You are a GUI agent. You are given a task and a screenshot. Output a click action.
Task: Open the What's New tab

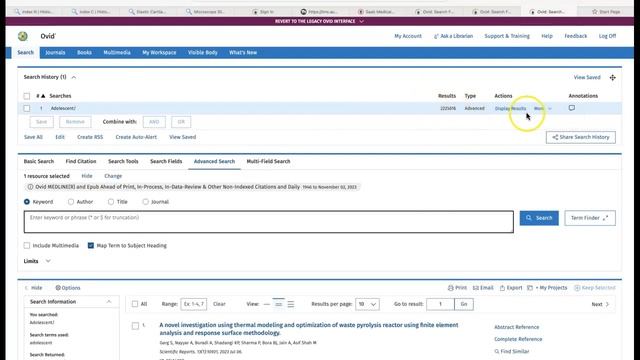243,53
